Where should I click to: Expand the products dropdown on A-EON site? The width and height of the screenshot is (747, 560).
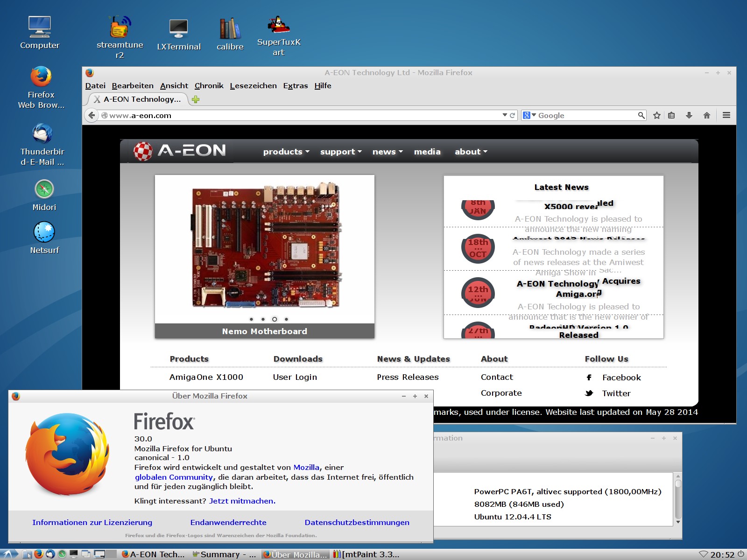pyautogui.click(x=286, y=152)
